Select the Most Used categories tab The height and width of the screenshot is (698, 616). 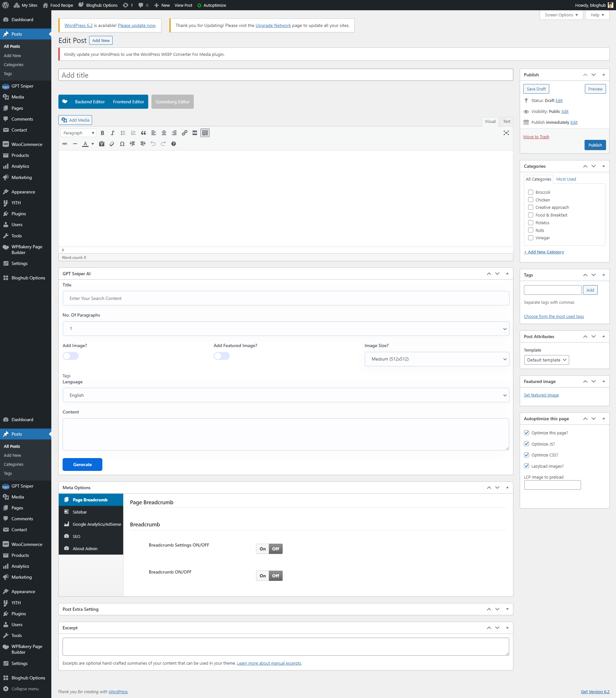pyautogui.click(x=566, y=179)
